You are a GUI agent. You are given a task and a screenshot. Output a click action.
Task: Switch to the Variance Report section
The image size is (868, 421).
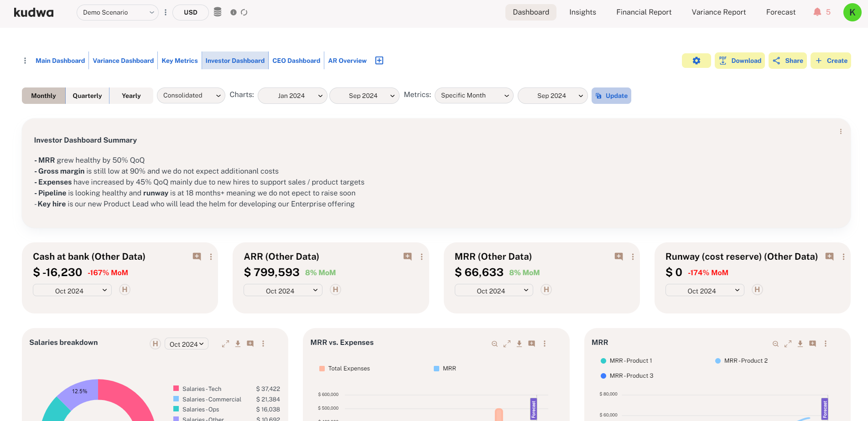[x=718, y=12]
